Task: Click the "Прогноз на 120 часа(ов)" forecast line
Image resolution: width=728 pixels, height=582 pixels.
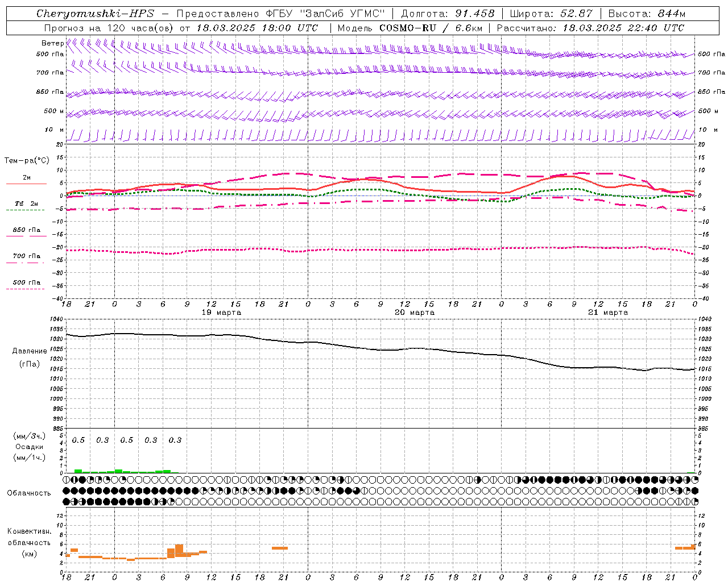Action: click(x=181, y=28)
